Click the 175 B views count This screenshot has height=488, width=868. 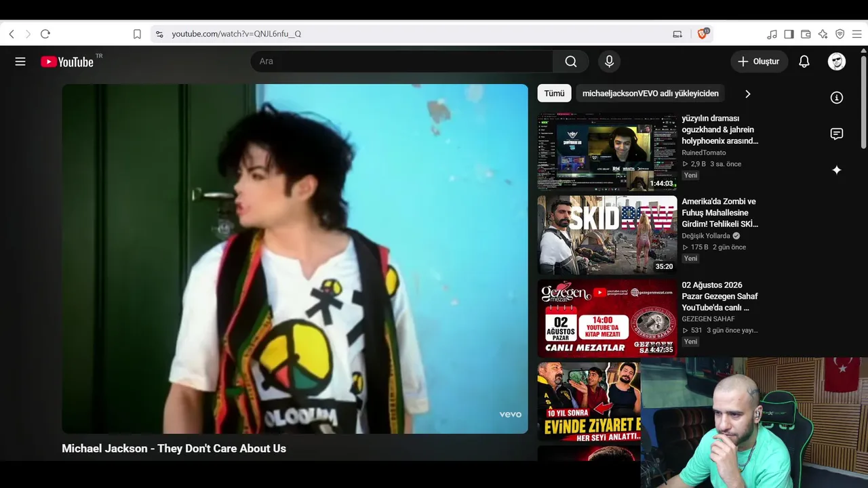pyautogui.click(x=699, y=247)
